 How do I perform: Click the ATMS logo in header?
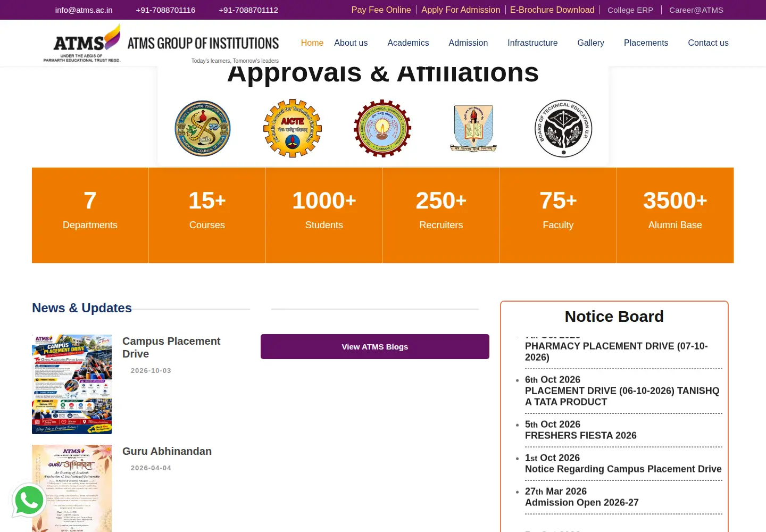point(82,43)
